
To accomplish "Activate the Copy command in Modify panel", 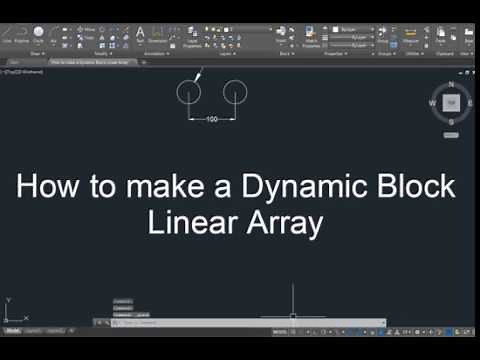I will tap(85, 37).
